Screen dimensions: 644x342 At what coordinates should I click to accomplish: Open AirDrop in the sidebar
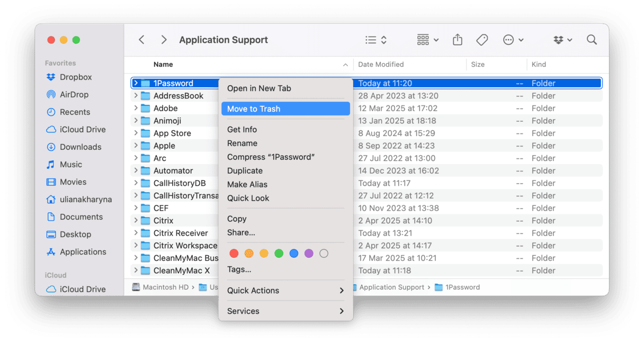[x=74, y=95]
